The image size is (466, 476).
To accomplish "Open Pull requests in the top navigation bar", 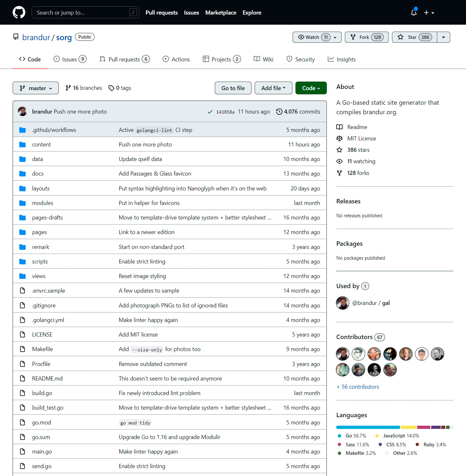I will pyautogui.click(x=162, y=13).
